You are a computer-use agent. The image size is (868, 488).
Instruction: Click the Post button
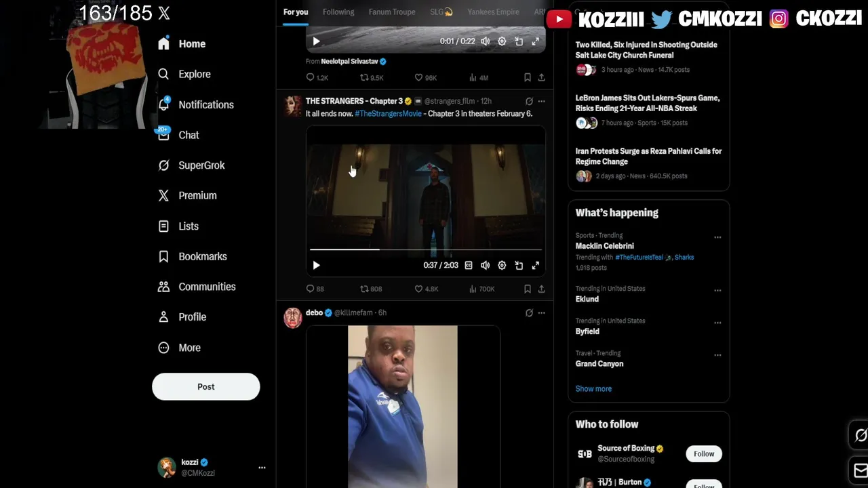[x=206, y=386]
